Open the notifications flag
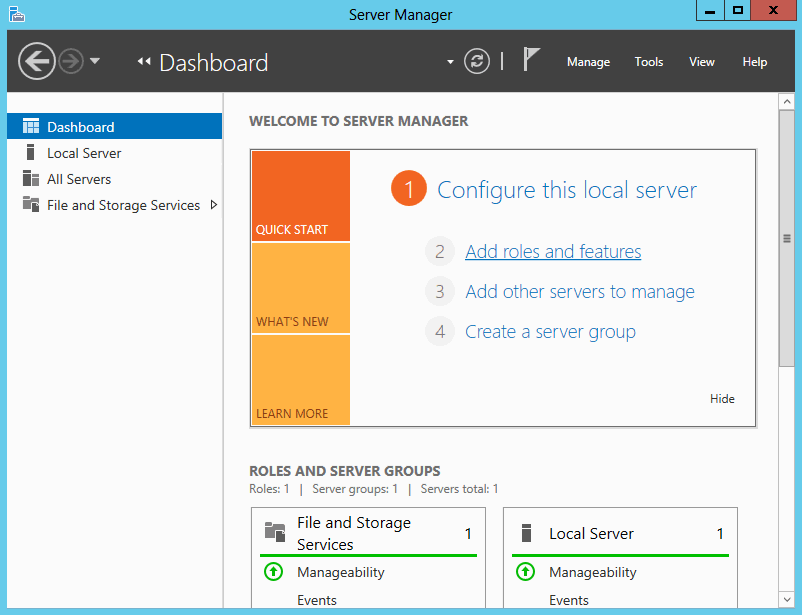Viewport: 802px width, 615px height. (531, 59)
